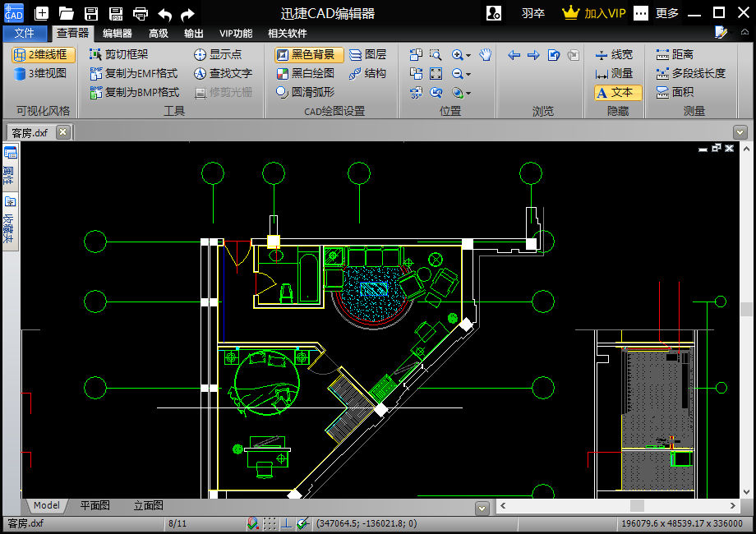
Task: Toggle 2维线框 visual style
Action: (x=43, y=54)
